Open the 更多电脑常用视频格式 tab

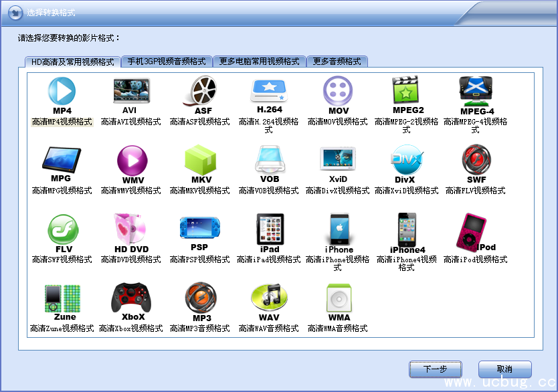click(258, 60)
